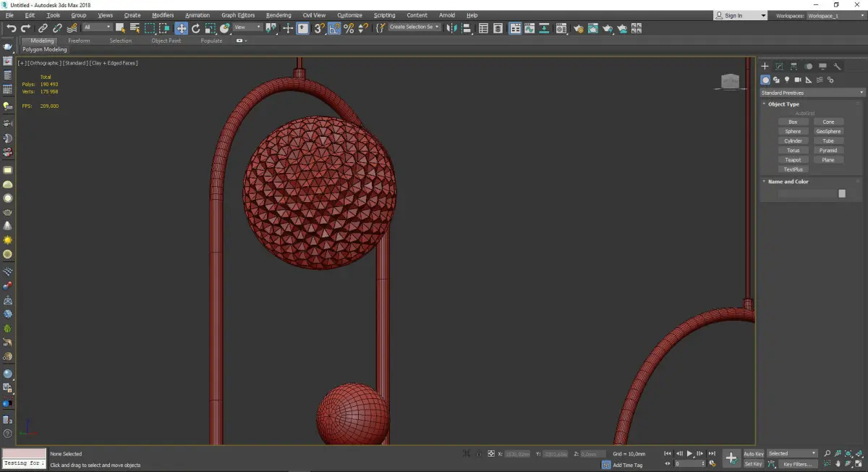The height and width of the screenshot is (472, 868).
Task: Click the Render Setup teapot icon
Action: (x=578, y=28)
